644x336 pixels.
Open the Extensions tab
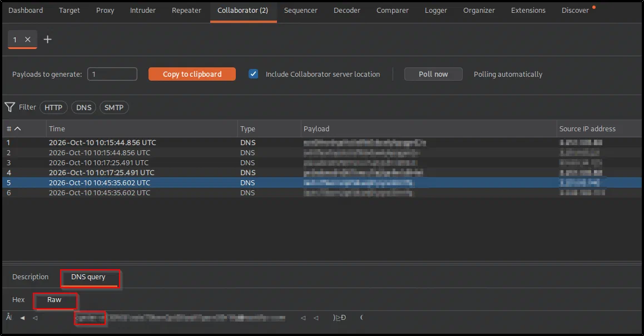(528, 10)
